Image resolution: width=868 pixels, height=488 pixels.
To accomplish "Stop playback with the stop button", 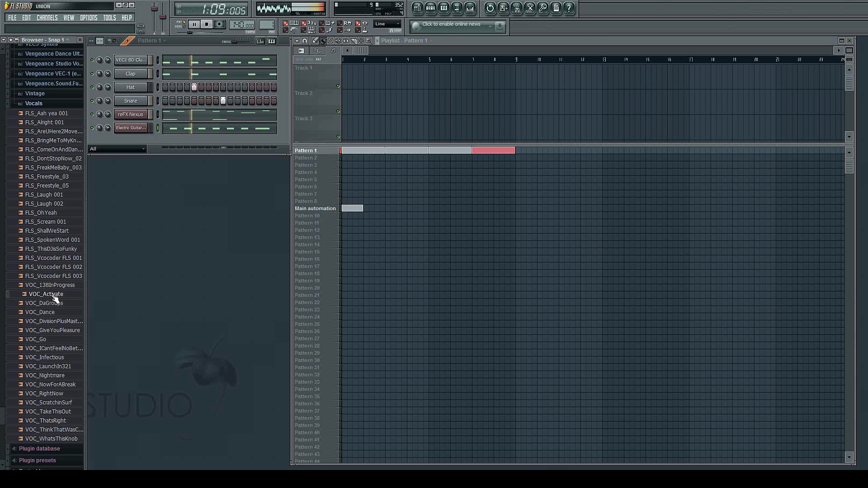I will pos(207,24).
